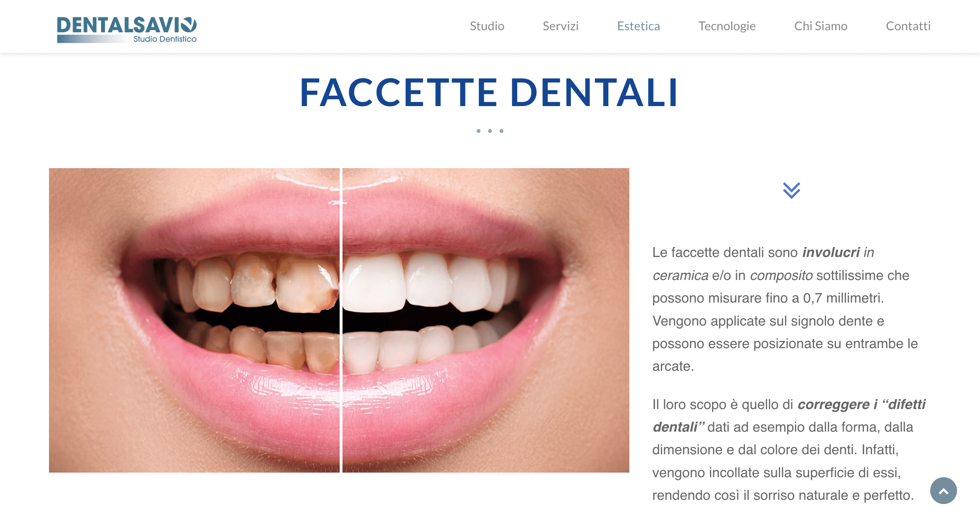Click the before-and-after teeth image

339,320
